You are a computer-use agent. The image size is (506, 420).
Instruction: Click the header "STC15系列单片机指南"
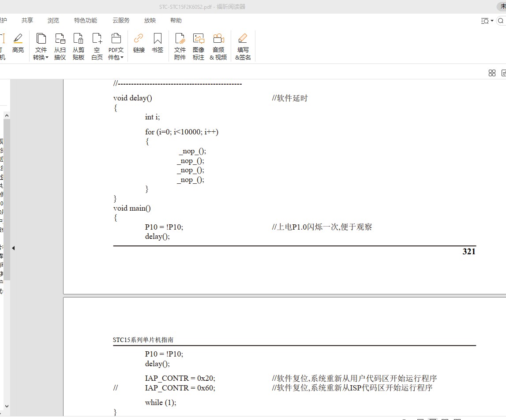(143, 340)
